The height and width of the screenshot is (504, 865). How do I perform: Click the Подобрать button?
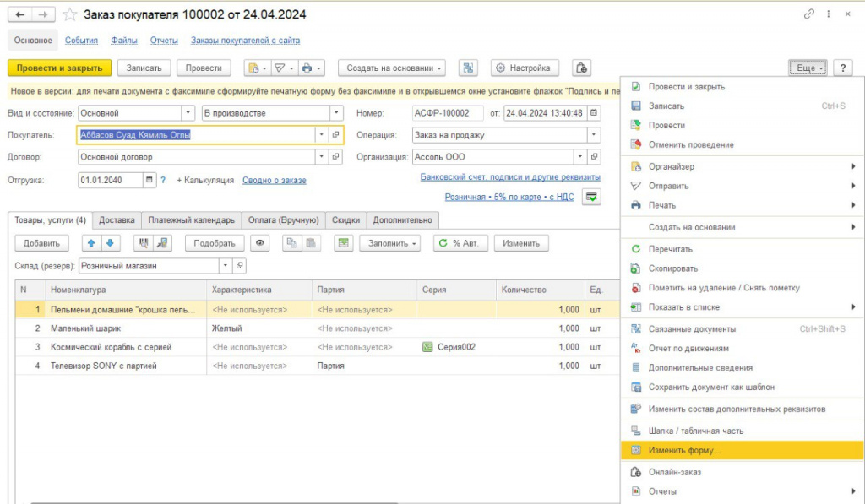[x=214, y=243]
